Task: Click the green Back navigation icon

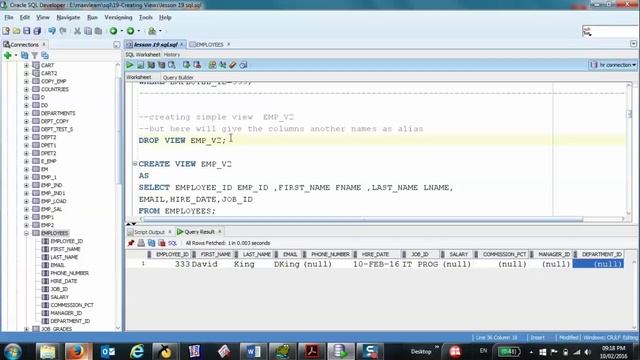Action: pos(113,31)
